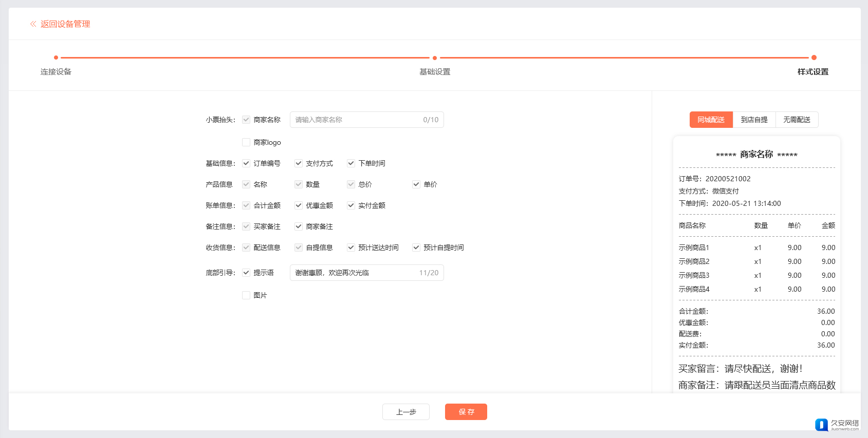Viewport: 868px width, 438px height.
Task: Uncheck the 单价 checkbox
Action: tap(416, 184)
